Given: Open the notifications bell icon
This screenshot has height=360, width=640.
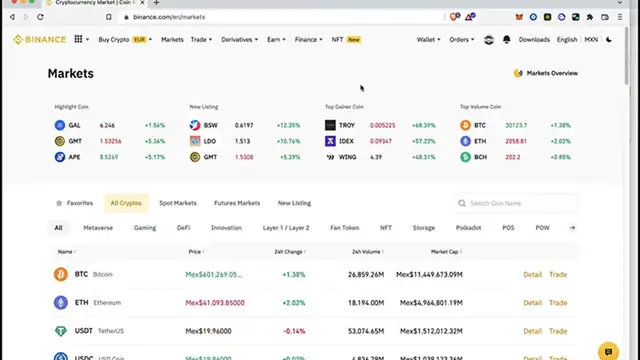Looking at the screenshot, I should [x=507, y=39].
